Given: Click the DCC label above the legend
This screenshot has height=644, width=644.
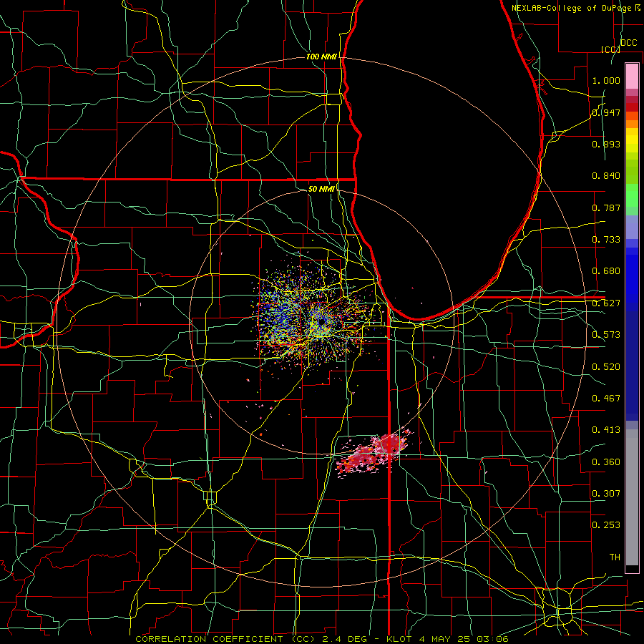Looking at the screenshot, I should [x=628, y=43].
